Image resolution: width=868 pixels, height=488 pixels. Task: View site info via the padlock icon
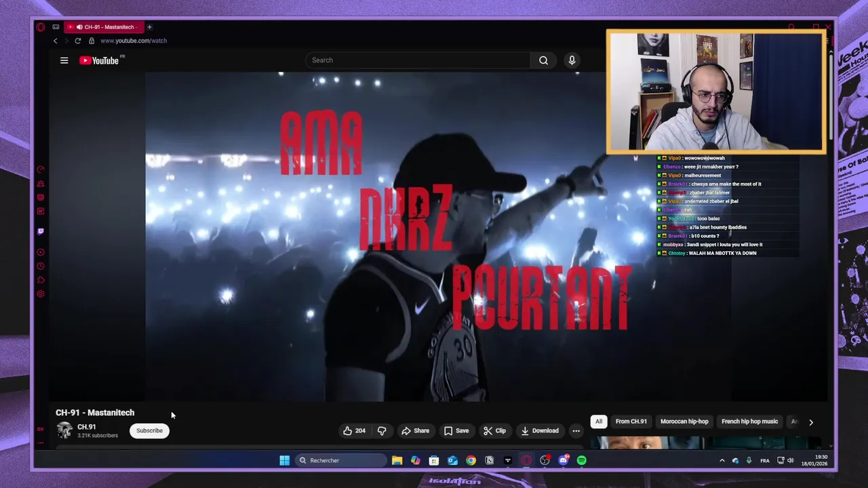(x=92, y=41)
